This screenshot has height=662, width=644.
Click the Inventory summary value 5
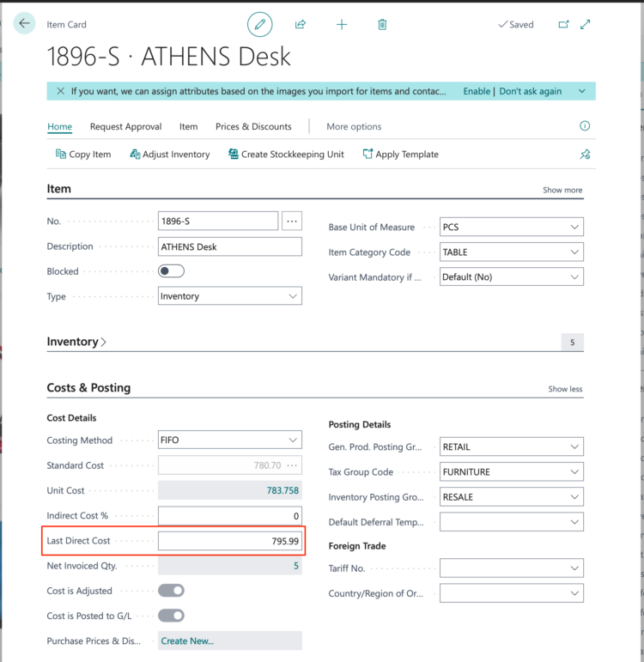point(572,342)
